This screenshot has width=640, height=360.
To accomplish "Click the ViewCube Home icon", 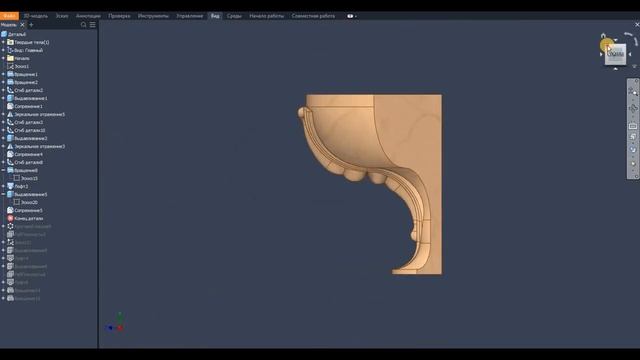I will pyautogui.click(x=603, y=36).
